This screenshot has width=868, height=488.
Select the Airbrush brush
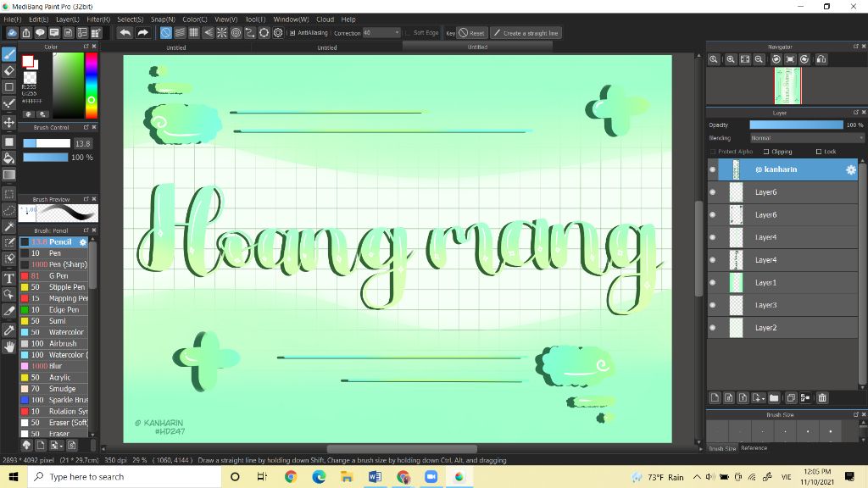click(x=53, y=344)
